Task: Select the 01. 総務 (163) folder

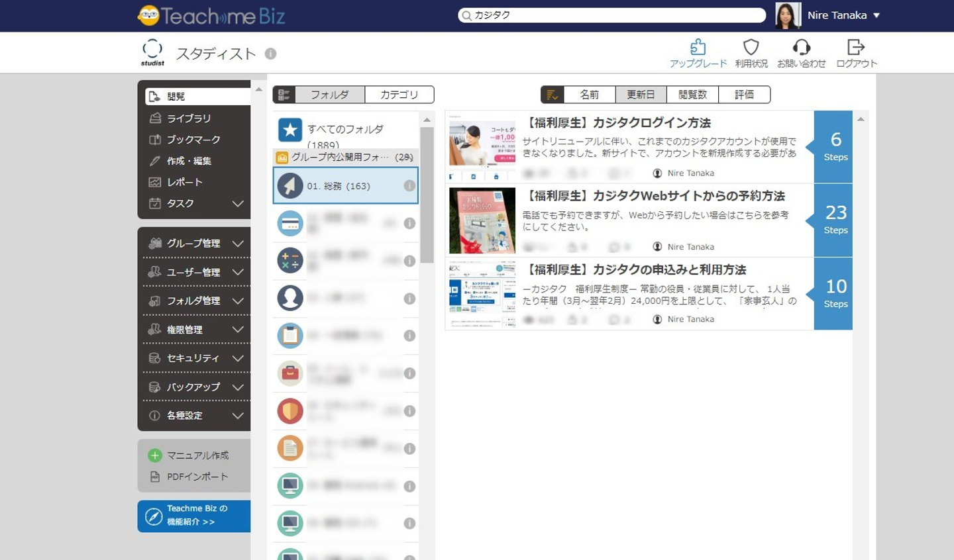Action: pos(346,185)
